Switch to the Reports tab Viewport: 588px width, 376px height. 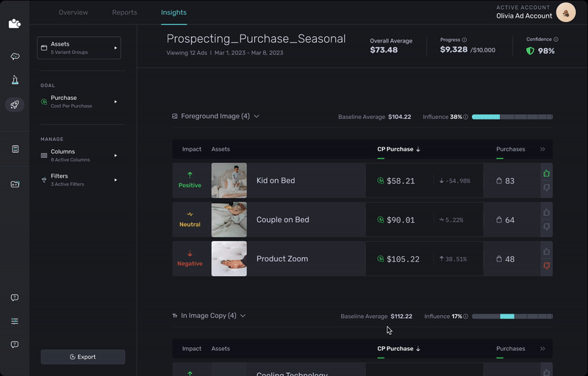point(124,12)
